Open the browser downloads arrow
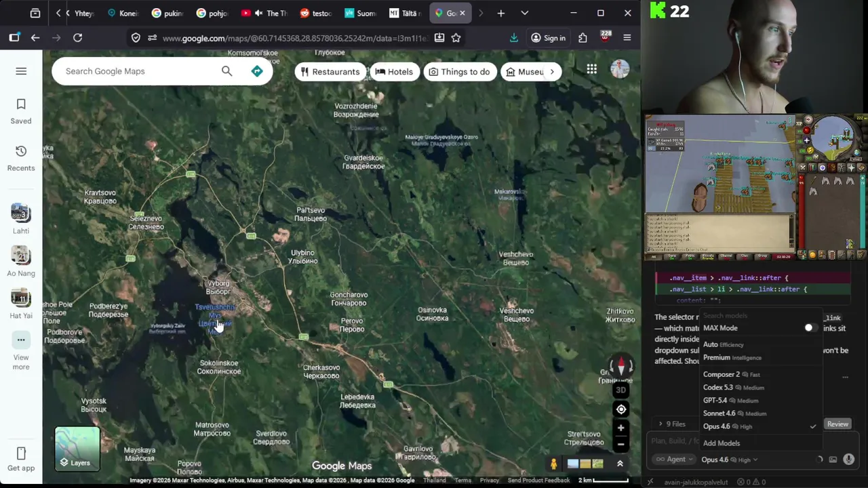The width and height of the screenshot is (868, 488). coord(513,38)
